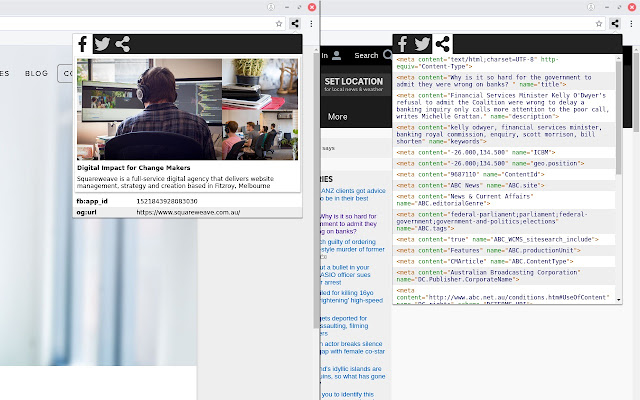This screenshot has width=640, height=400.
Task: Open Chrome menu in left browser
Action: coord(311,24)
